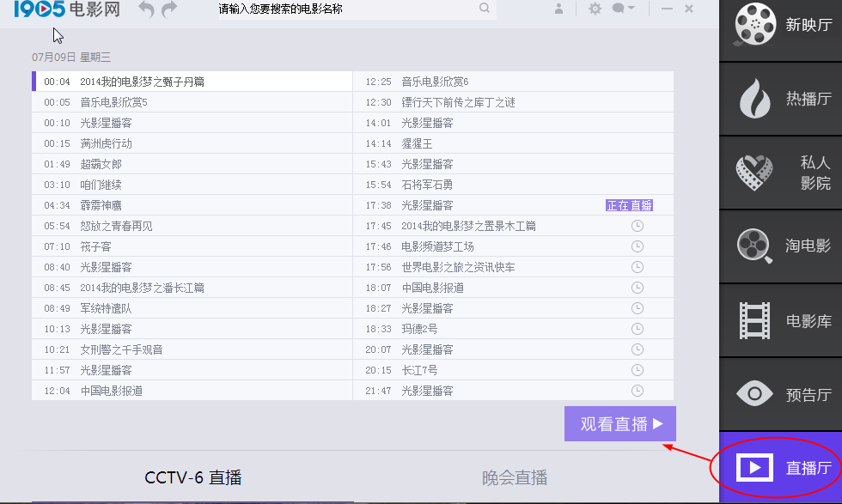The width and height of the screenshot is (842, 504).
Task: Click the 1905电影网 logo
Action: coord(67,9)
